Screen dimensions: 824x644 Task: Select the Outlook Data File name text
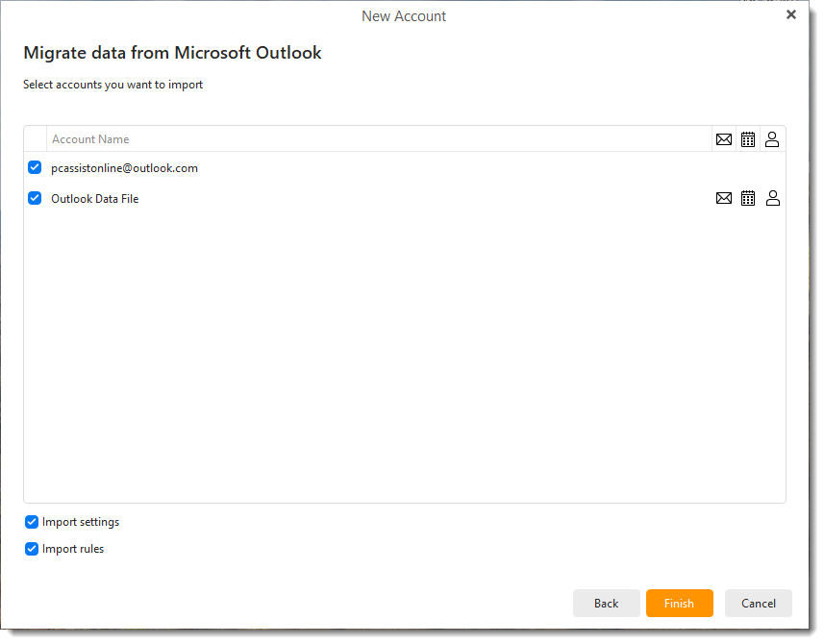click(x=94, y=199)
